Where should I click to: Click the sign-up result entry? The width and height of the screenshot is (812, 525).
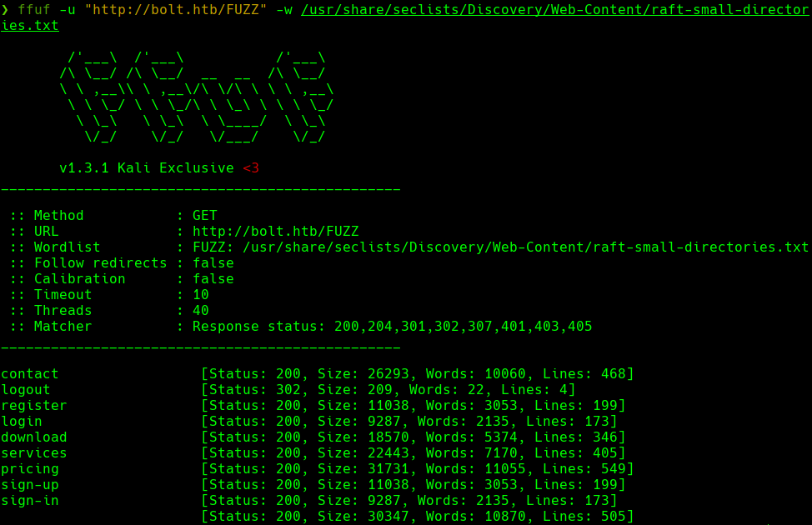click(x=30, y=484)
